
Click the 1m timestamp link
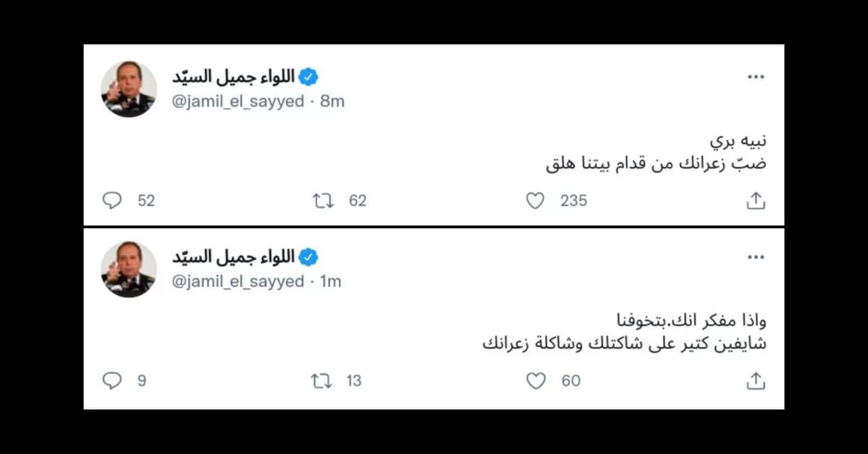coord(330,282)
